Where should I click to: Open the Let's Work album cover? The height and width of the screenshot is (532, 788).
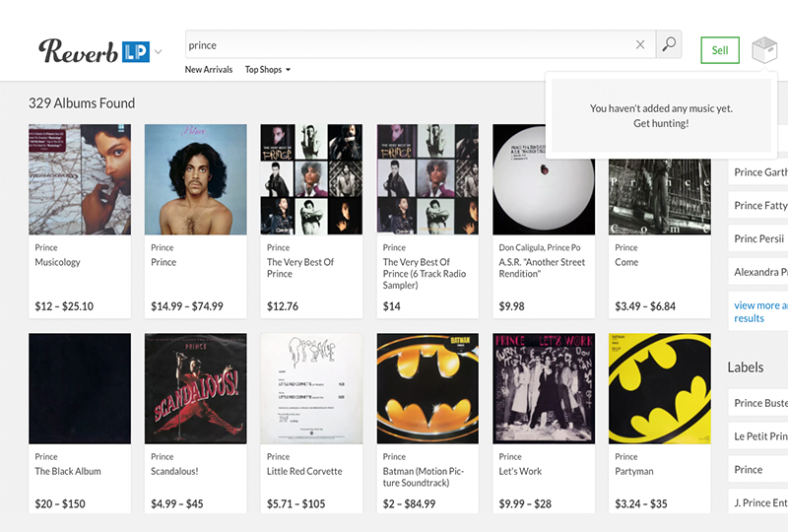point(544,388)
